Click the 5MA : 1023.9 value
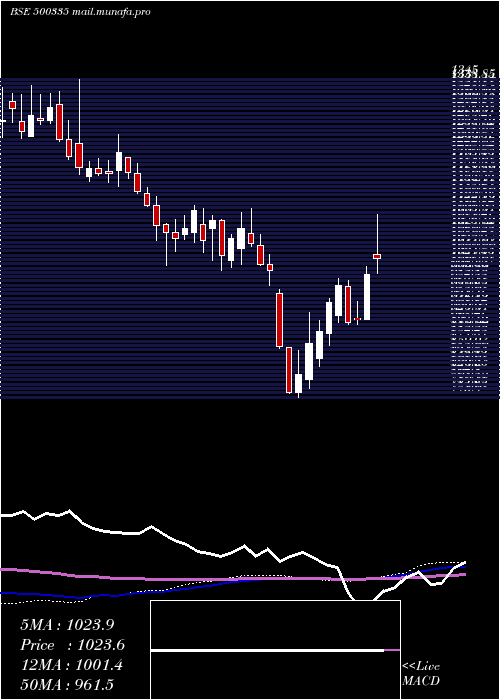The height and width of the screenshot is (700, 500). coord(67,625)
